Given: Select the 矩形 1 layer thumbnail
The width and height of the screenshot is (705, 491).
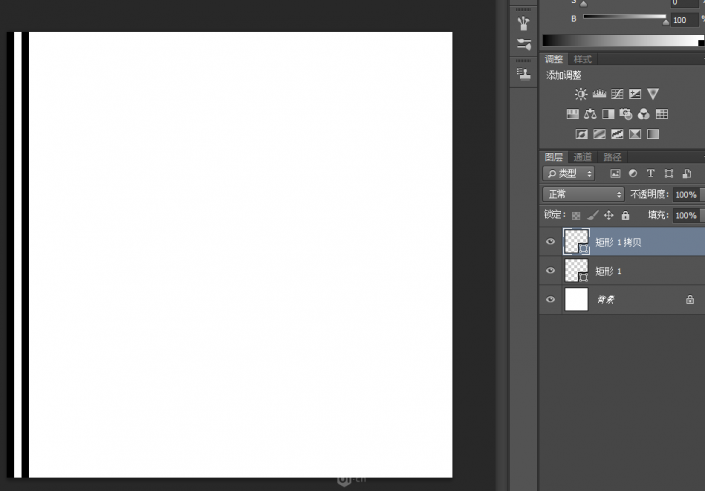Looking at the screenshot, I should (577, 271).
